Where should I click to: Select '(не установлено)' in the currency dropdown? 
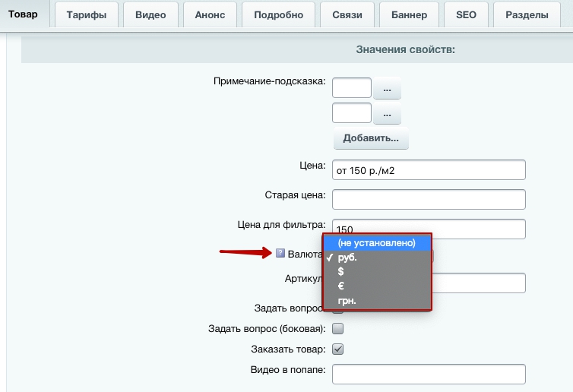[377, 243]
